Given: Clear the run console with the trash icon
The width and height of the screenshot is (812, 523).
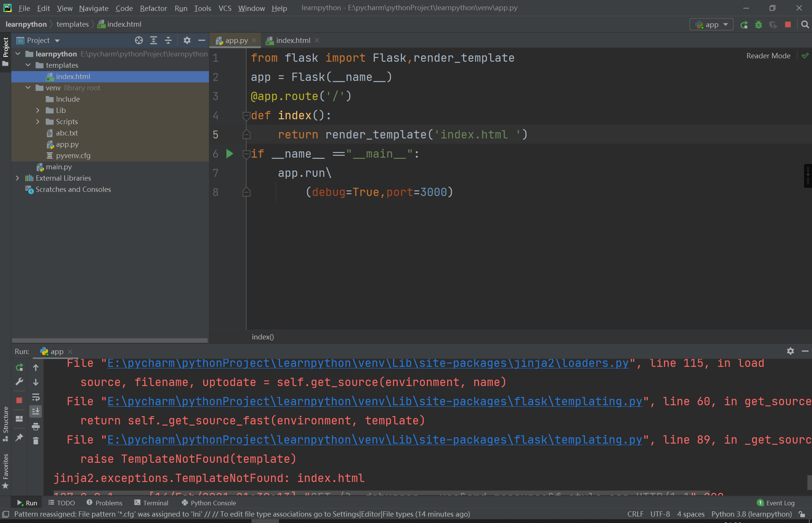Looking at the screenshot, I should [x=36, y=440].
